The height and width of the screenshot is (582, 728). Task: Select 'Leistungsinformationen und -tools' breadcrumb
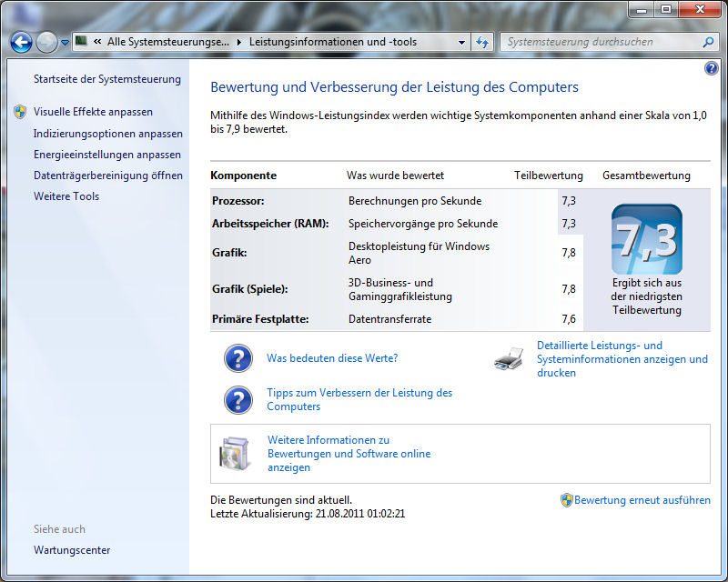[x=333, y=42]
